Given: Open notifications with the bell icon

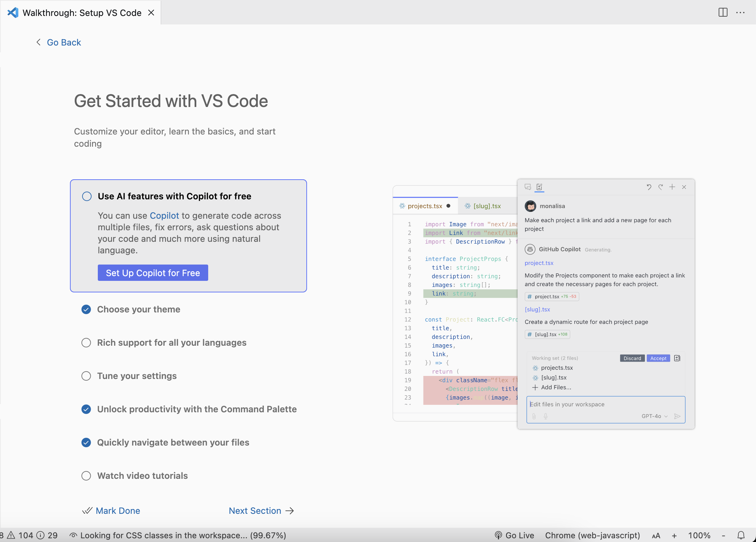Looking at the screenshot, I should (741, 535).
